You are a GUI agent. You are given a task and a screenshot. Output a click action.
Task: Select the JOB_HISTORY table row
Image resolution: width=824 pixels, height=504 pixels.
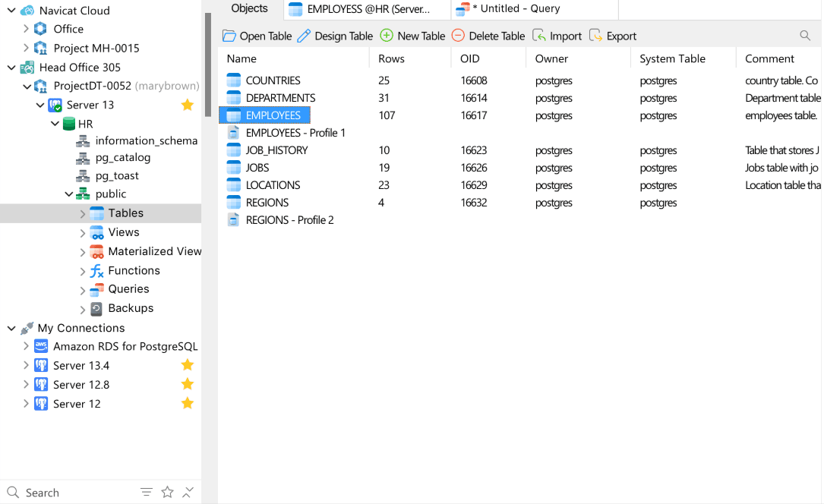(276, 150)
